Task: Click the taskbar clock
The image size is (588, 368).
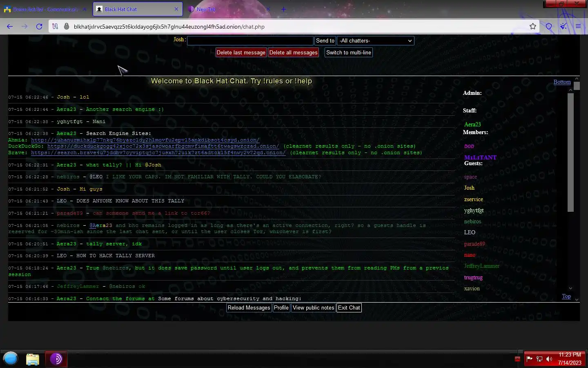Action: tap(570, 359)
